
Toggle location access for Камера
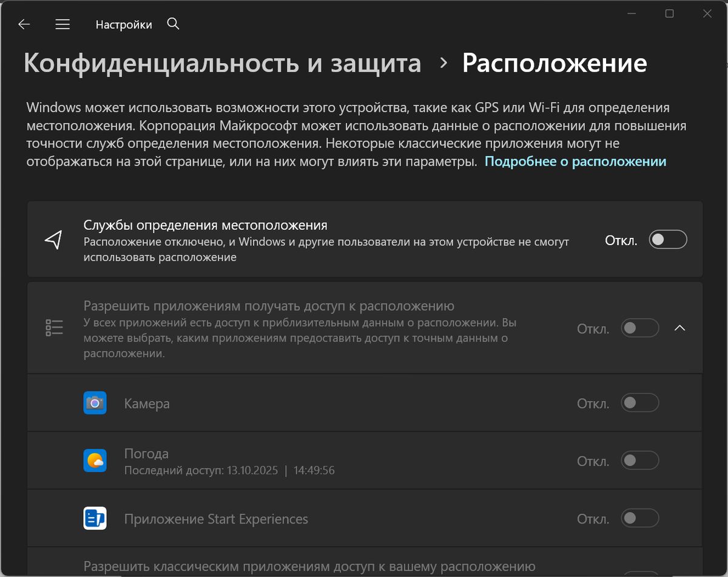coord(639,402)
